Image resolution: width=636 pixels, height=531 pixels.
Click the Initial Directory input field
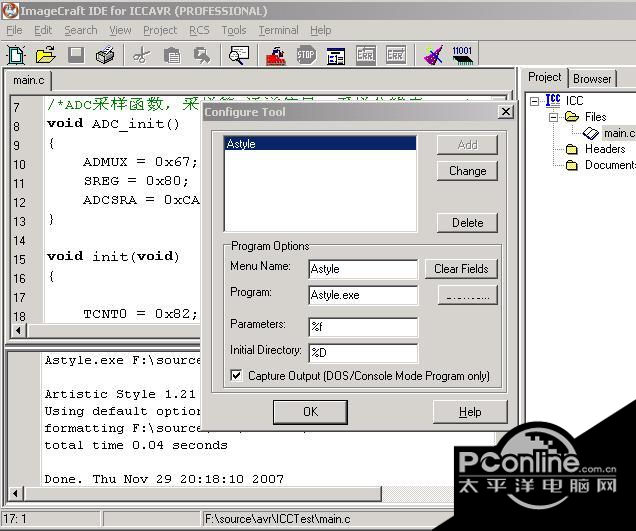click(x=363, y=353)
